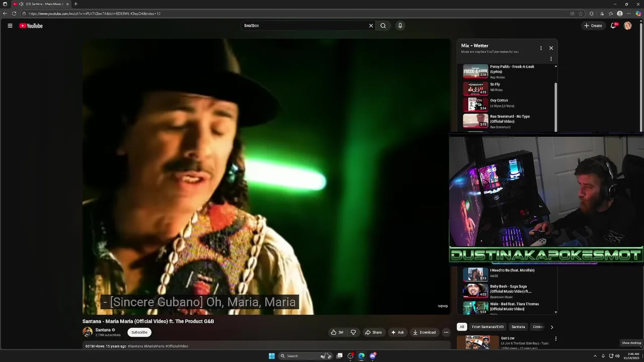The image size is (644, 362).
Task: Click the Maria Maria video player
Action: 267,177
